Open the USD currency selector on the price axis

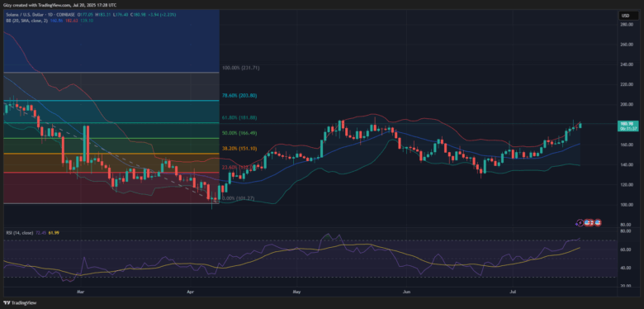(626, 16)
